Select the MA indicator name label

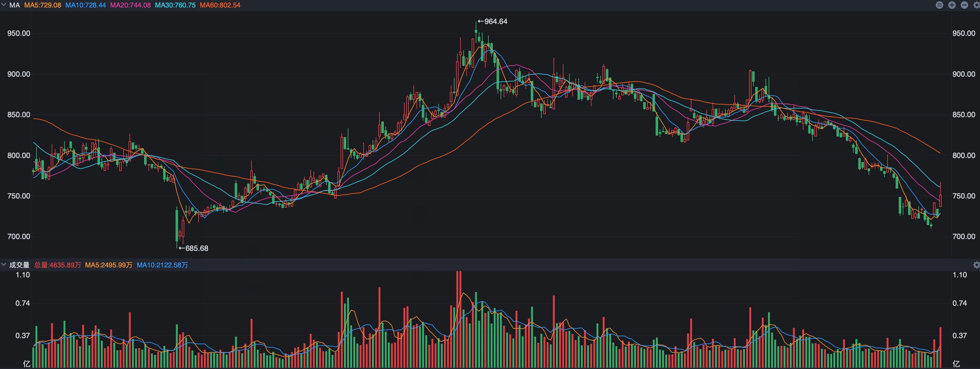(x=14, y=5)
